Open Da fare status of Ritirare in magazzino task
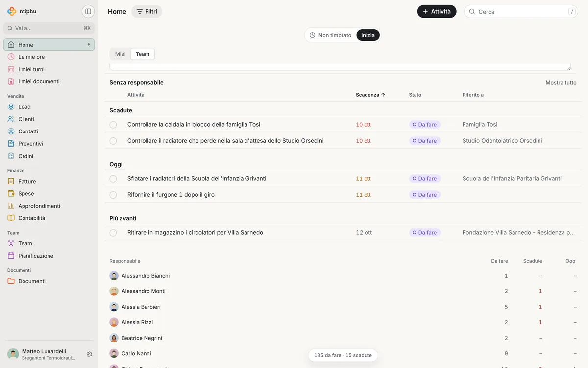This screenshot has height=368, width=588. 424,233
